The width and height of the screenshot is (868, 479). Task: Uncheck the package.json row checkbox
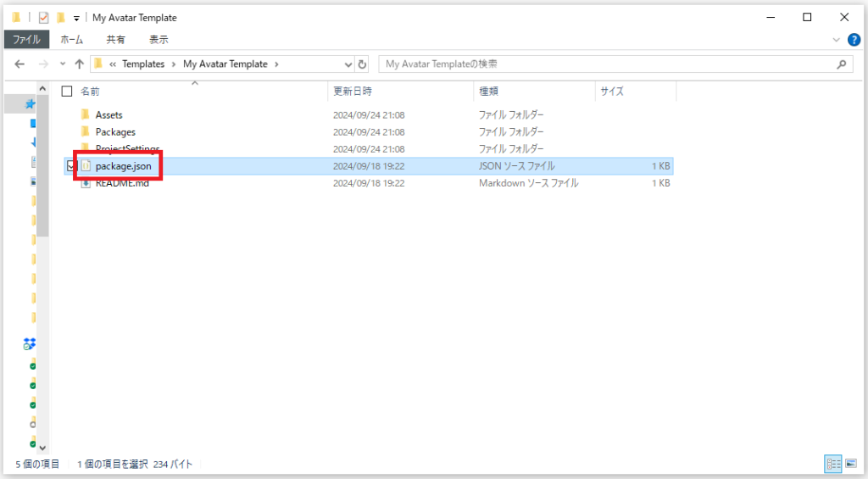click(70, 166)
